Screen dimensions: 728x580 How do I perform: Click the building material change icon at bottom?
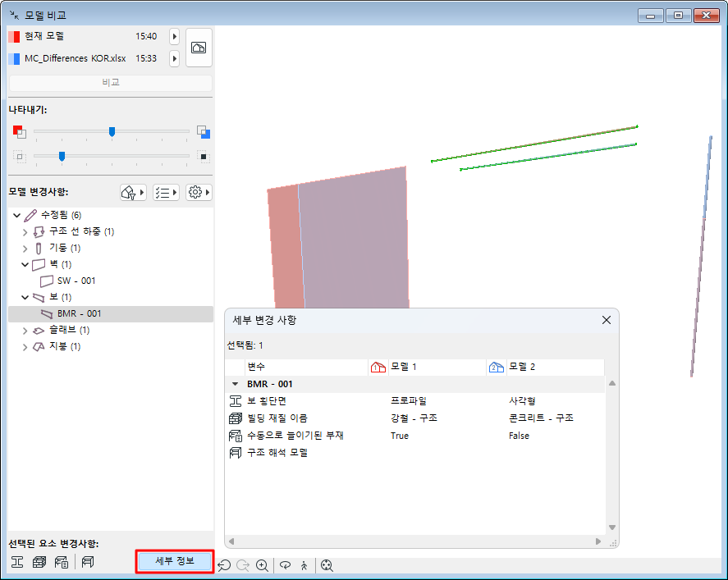39,562
